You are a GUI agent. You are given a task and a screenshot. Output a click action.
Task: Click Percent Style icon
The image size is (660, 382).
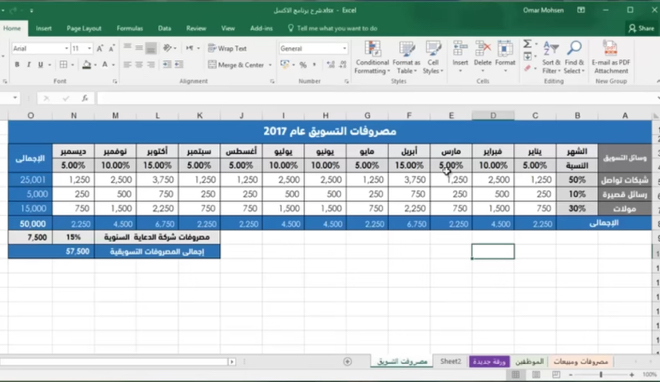[x=303, y=65]
